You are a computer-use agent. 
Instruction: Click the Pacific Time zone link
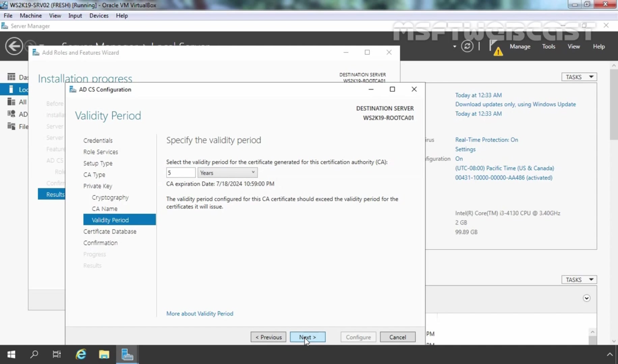pos(504,168)
